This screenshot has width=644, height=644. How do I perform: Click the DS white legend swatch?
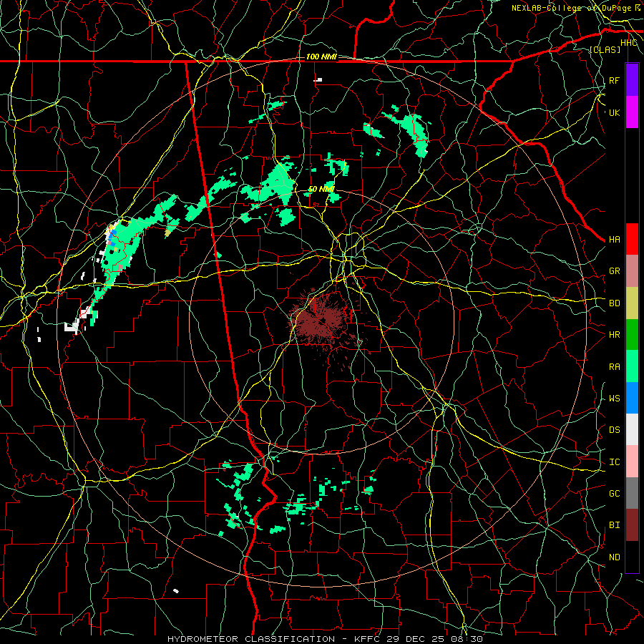coord(632,429)
